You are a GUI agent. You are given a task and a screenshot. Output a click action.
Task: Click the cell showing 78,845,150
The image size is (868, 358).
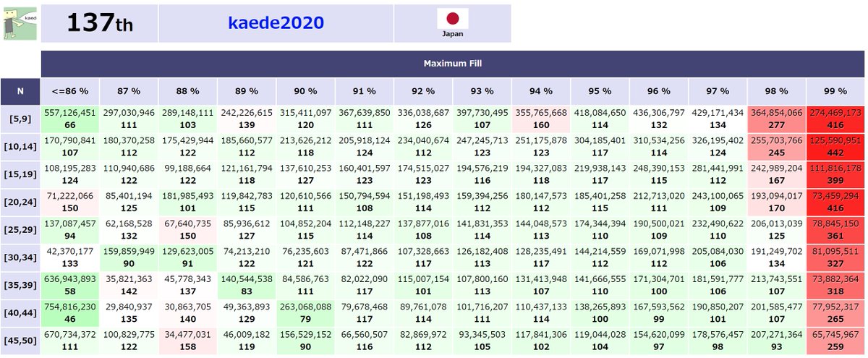point(835,229)
